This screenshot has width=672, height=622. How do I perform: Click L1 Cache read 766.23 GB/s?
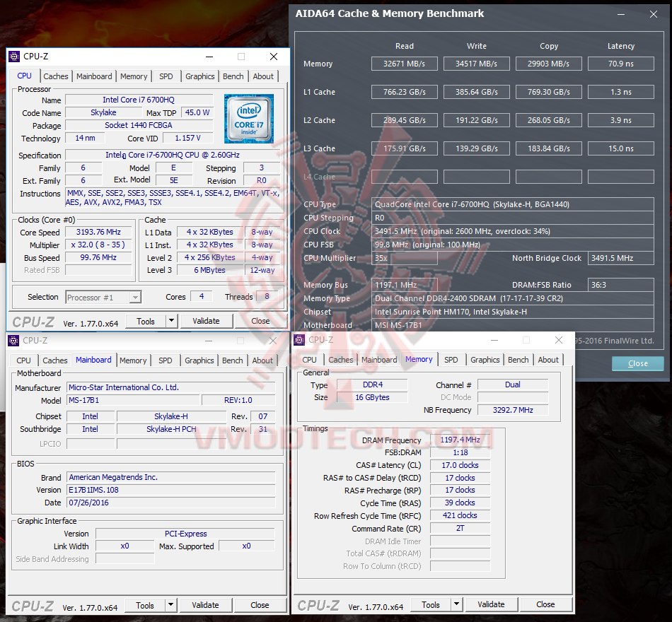tap(404, 92)
